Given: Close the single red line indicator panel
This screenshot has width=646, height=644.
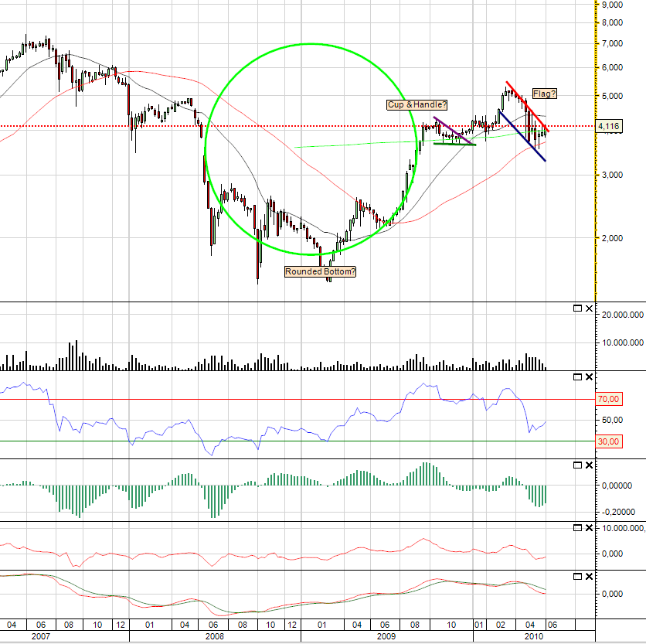Looking at the screenshot, I should [589, 528].
